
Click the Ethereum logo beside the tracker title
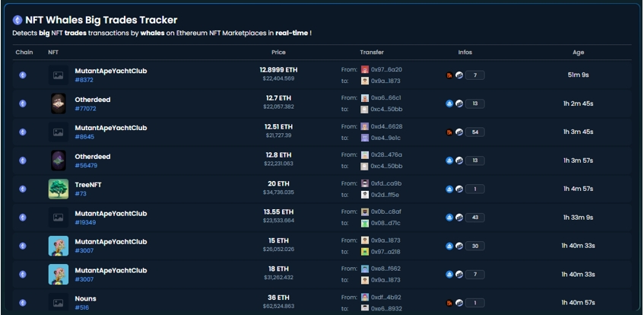(x=17, y=20)
